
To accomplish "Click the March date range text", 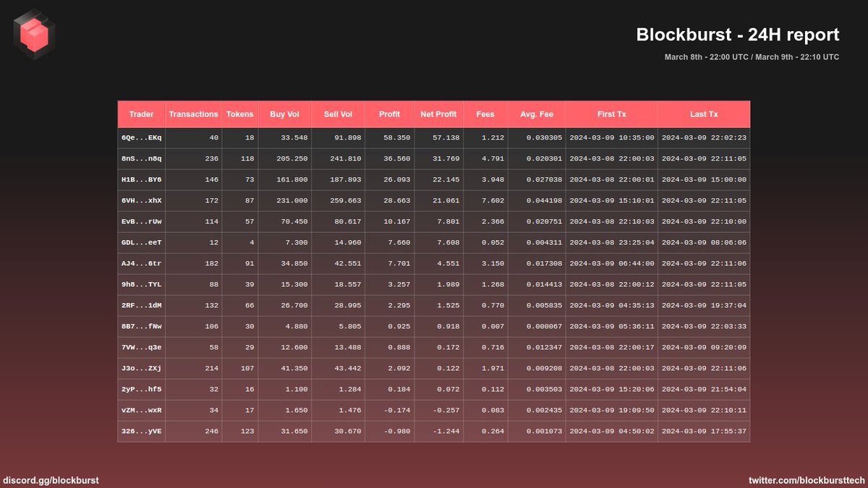I will point(752,57).
